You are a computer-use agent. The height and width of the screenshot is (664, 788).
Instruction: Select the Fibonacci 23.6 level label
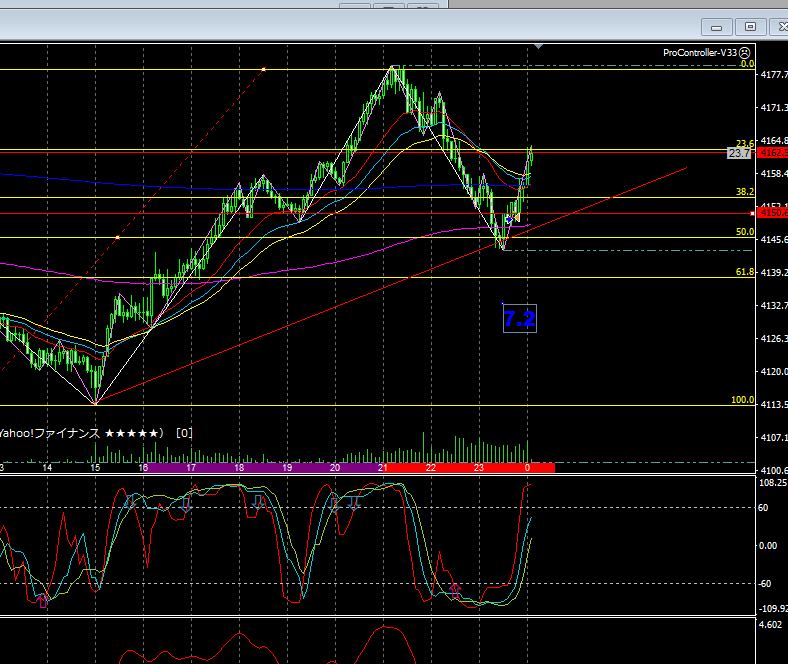click(x=745, y=144)
